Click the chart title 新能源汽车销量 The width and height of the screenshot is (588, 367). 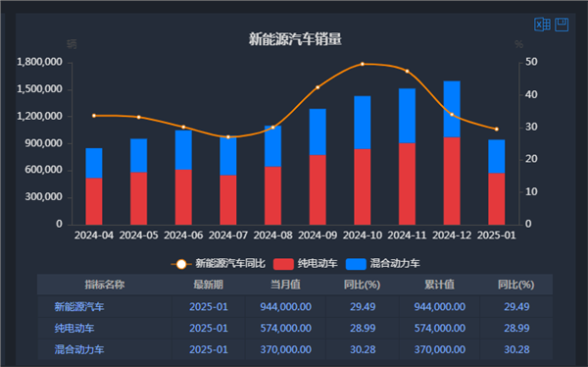click(x=295, y=39)
